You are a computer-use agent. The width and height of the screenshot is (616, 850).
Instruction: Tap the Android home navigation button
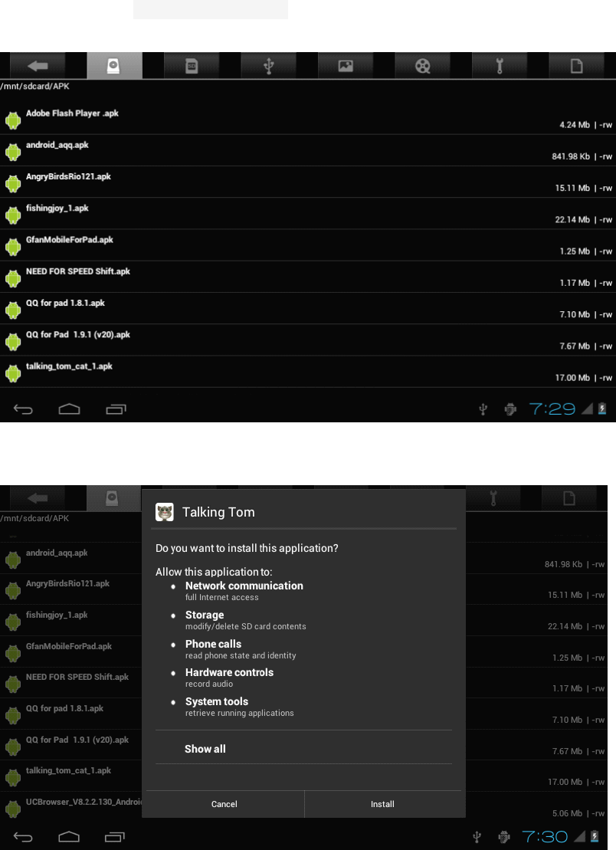point(70,409)
